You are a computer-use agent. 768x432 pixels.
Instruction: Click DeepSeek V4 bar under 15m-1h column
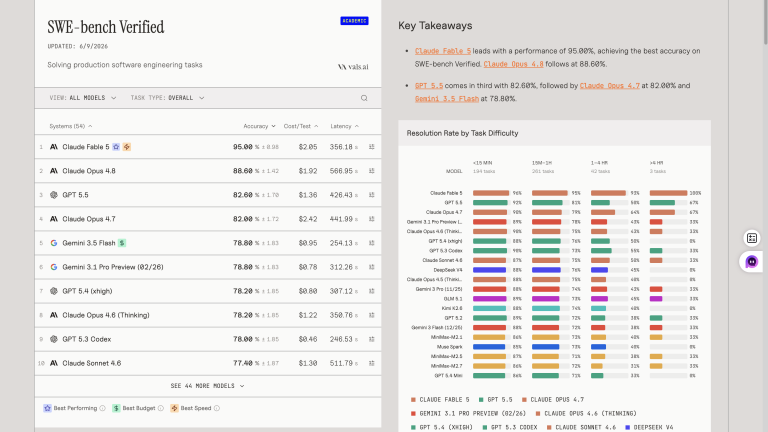[546, 270]
